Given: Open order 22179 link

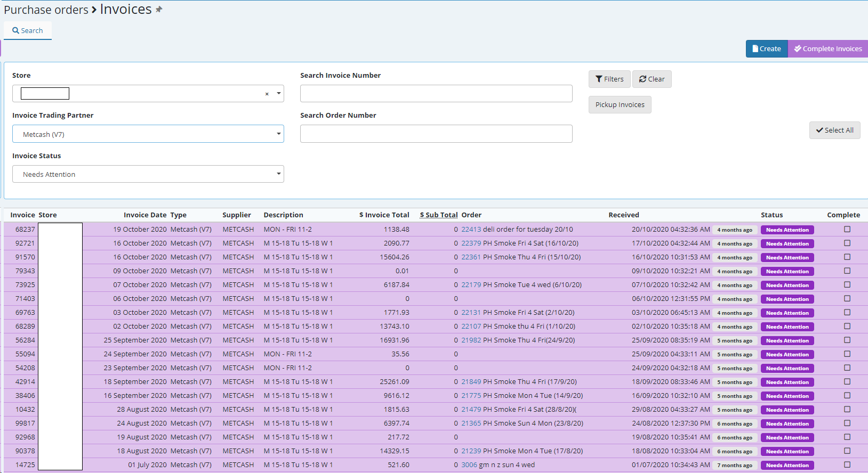Looking at the screenshot, I should (471, 285).
